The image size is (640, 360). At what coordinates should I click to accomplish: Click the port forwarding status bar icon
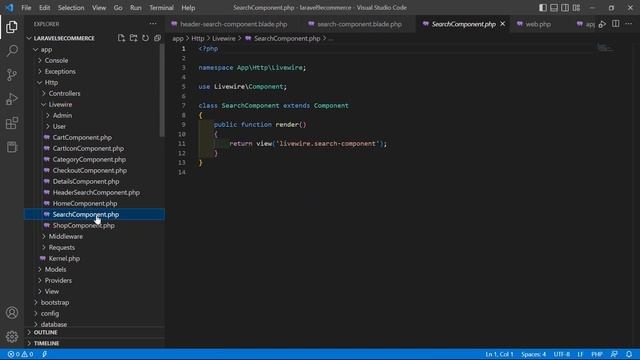tap(44, 354)
